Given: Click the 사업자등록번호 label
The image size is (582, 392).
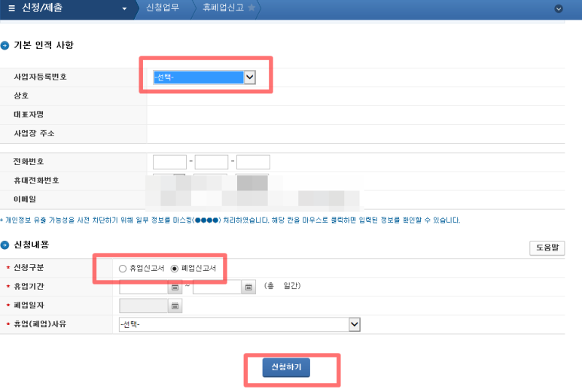Looking at the screenshot, I should click(40, 77).
